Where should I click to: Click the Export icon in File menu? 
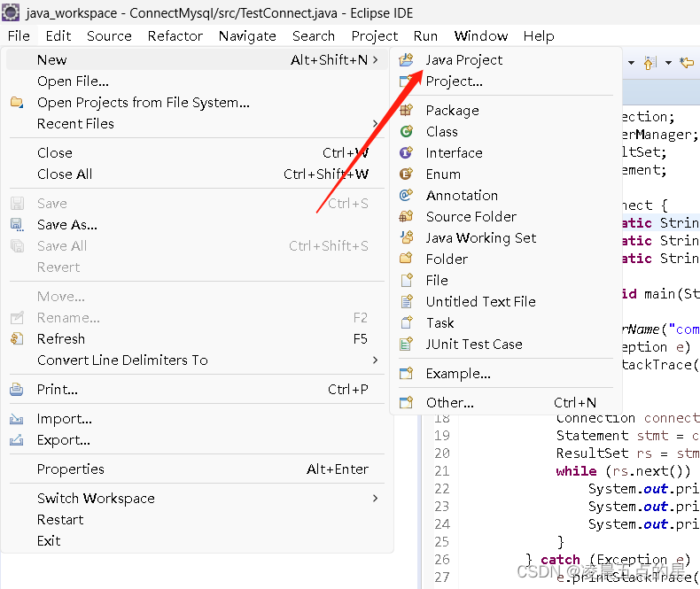pyautogui.click(x=17, y=440)
